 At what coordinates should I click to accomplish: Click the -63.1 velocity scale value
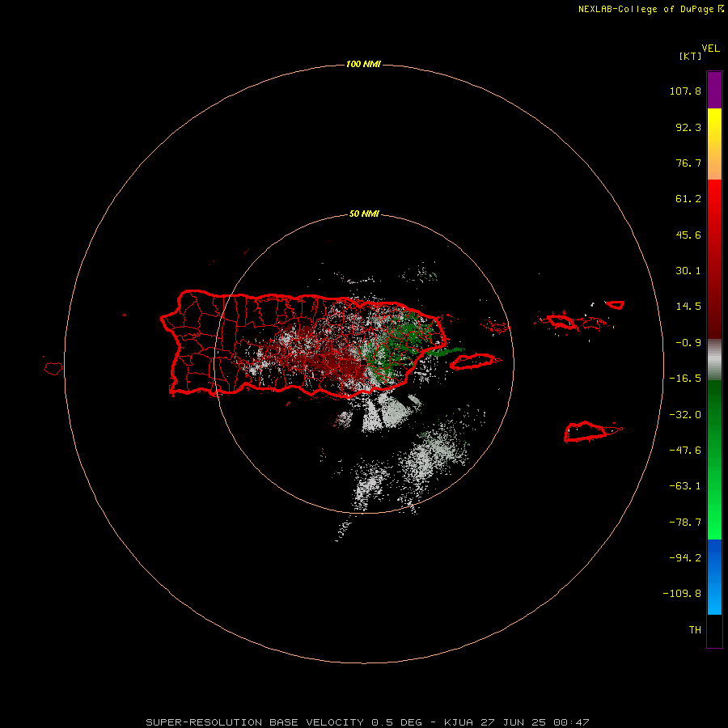(685, 486)
